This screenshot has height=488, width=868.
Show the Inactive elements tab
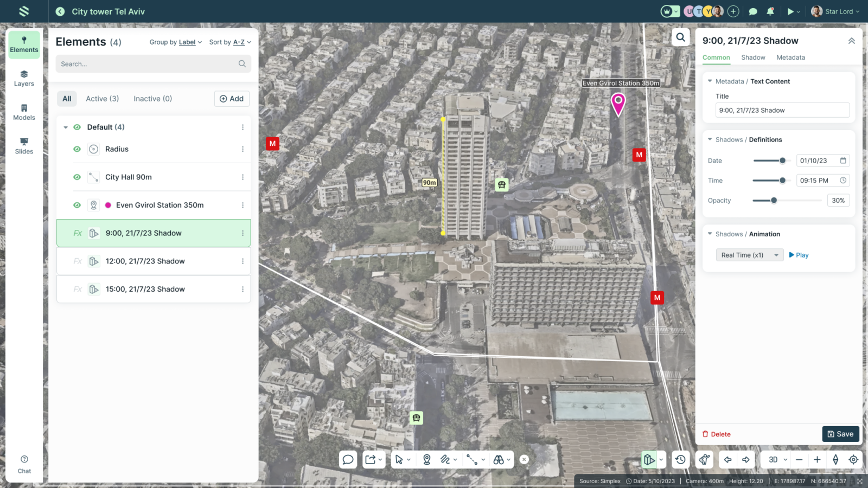(x=152, y=99)
